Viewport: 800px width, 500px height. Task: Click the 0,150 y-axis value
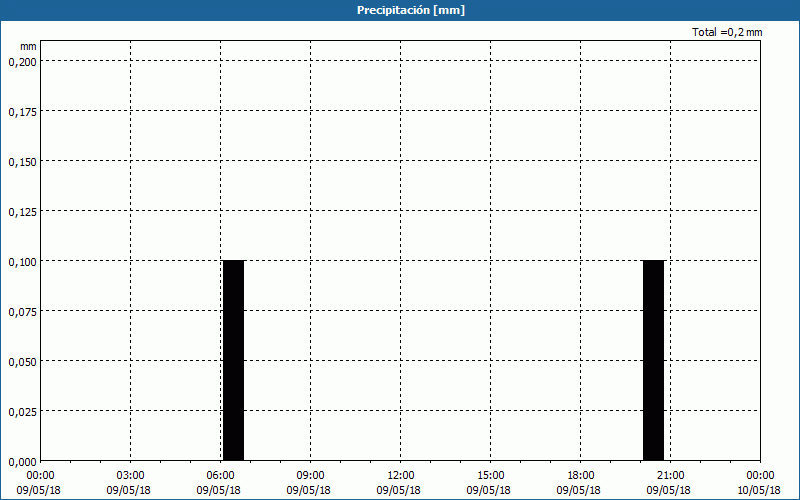point(22,162)
